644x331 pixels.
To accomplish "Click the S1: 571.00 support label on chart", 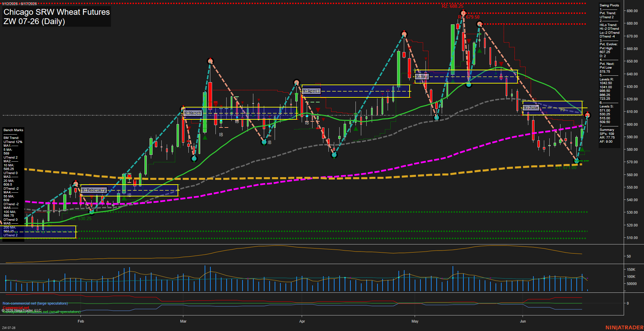I will click(x=566, y=168).
